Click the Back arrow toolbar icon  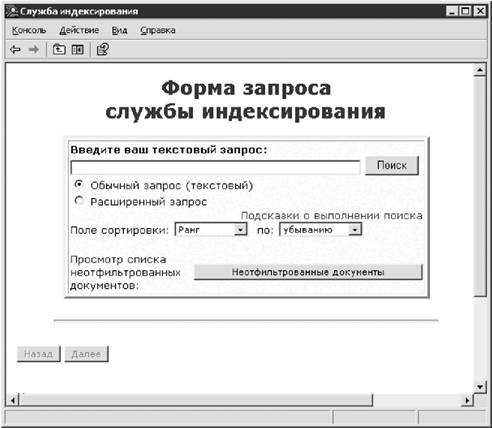(15, 50)
